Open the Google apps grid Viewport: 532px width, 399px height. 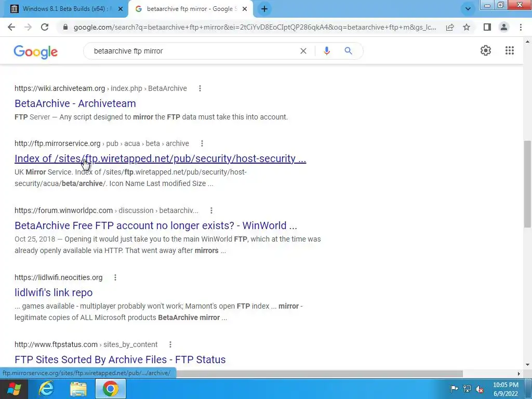[509, 50]
